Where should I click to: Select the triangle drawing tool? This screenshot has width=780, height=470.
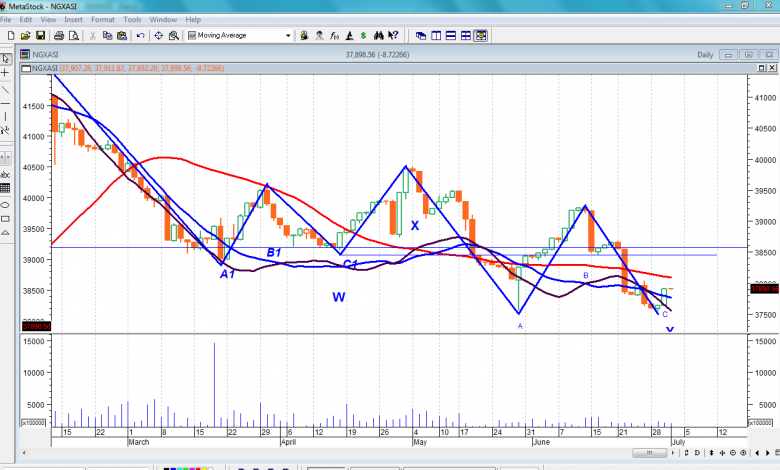[5, 232]
